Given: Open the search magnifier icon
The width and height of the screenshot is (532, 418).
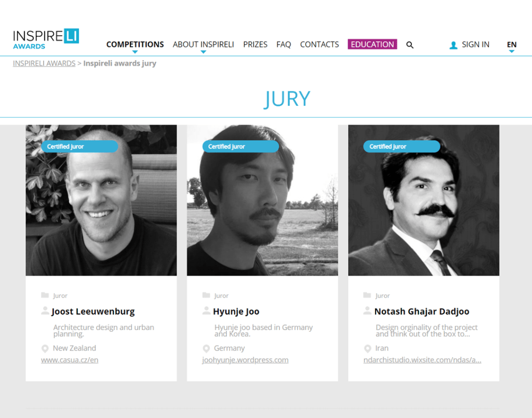Looking at the screenshot, I should click(x=409, y=45).
